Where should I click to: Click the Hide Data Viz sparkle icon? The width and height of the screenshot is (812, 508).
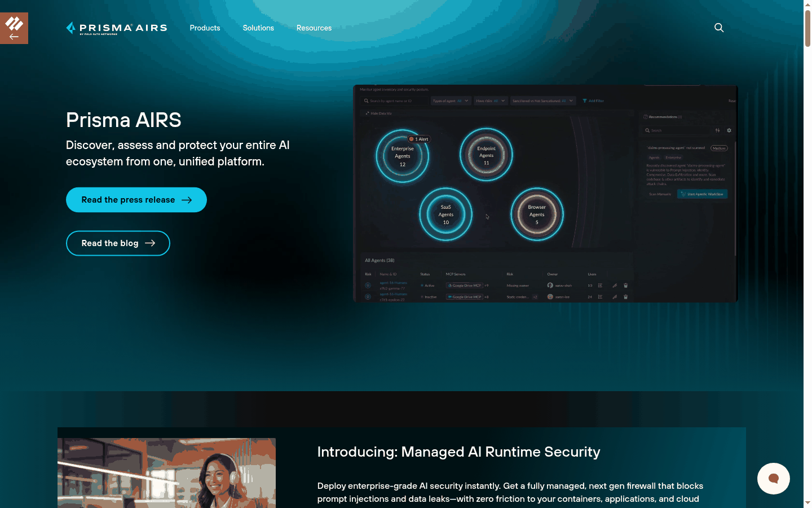[x=367, y=113]
